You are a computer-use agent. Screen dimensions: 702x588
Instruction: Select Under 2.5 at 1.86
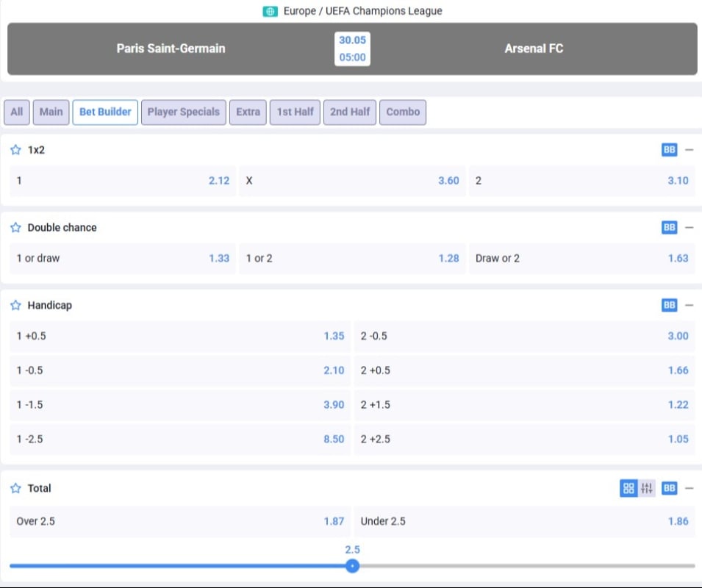[x=525, y=521]
